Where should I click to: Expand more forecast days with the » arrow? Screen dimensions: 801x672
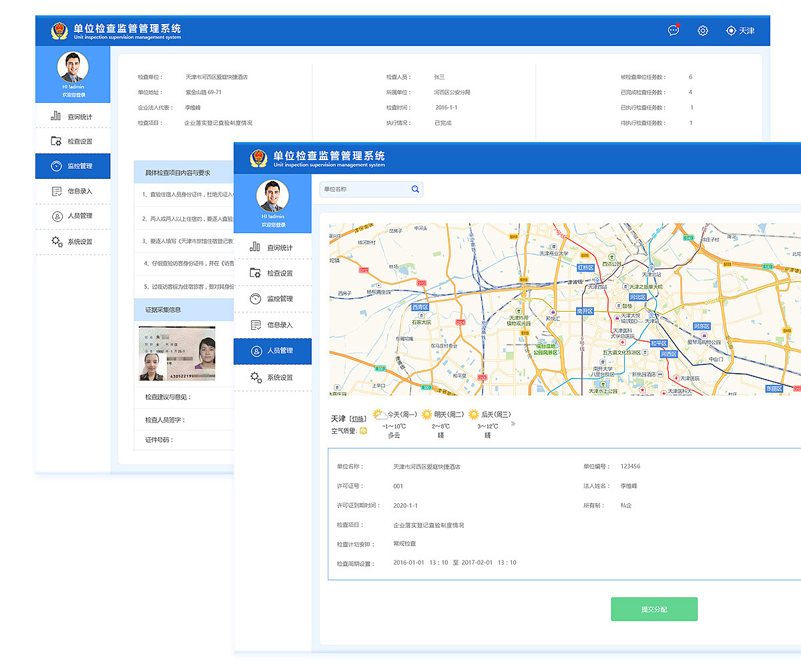click(x=513, y=423)
